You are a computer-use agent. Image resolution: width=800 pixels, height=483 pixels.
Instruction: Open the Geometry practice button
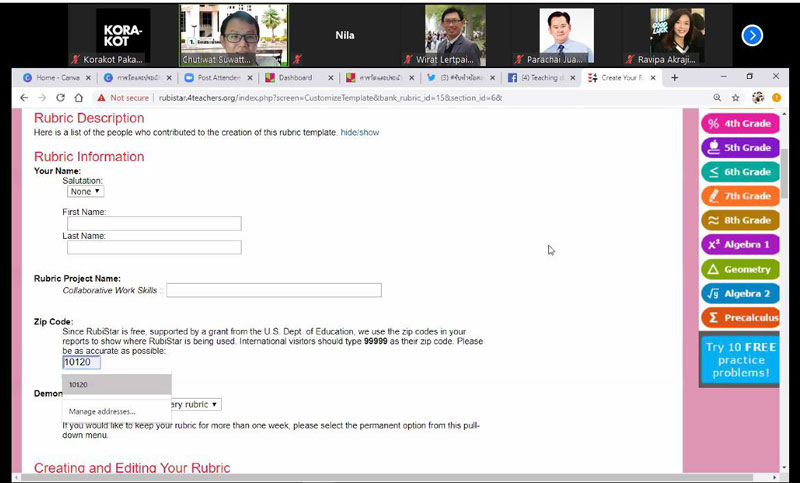click(x=739, y=269)
